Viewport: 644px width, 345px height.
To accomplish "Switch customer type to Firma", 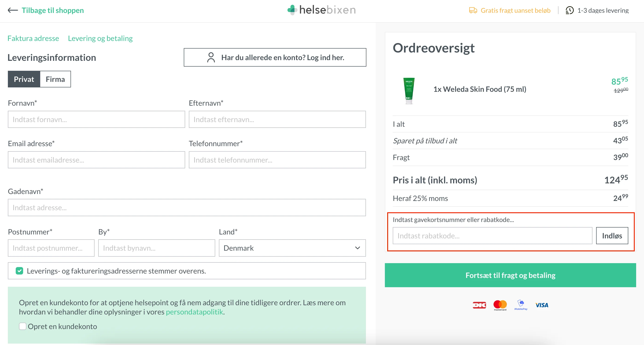I will click(55, 79).
